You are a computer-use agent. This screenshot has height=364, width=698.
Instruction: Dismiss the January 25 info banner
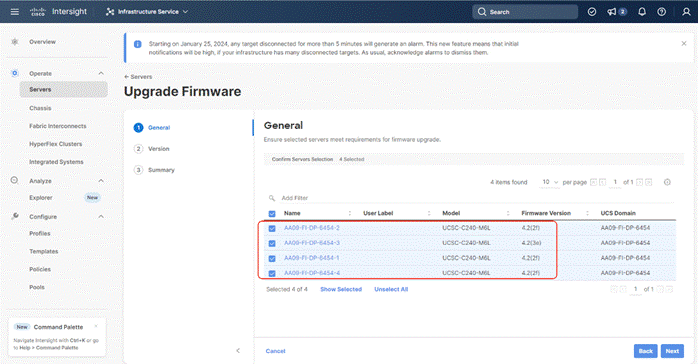tap(684, 44)
